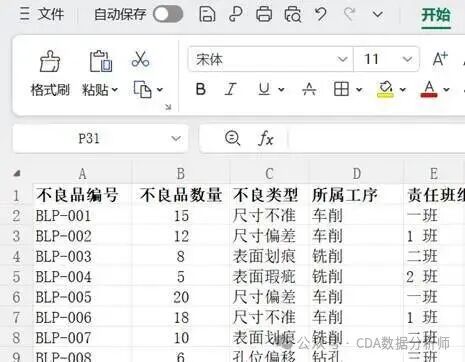Toggle Underline formatting
Image resolution: width=465 pixels, height=362 pixels.
pyautogui.click(x=264, y=89)
